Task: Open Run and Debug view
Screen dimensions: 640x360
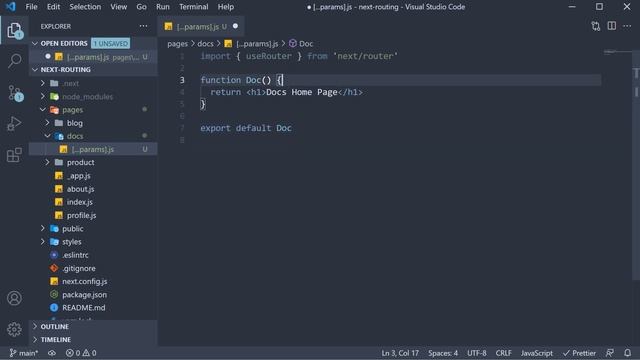Action: (x=14, y=124)
